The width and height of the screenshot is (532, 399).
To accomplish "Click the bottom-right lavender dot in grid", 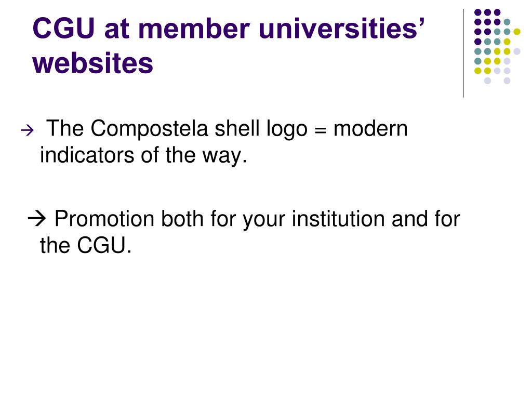I will click(x=507, y=81).
